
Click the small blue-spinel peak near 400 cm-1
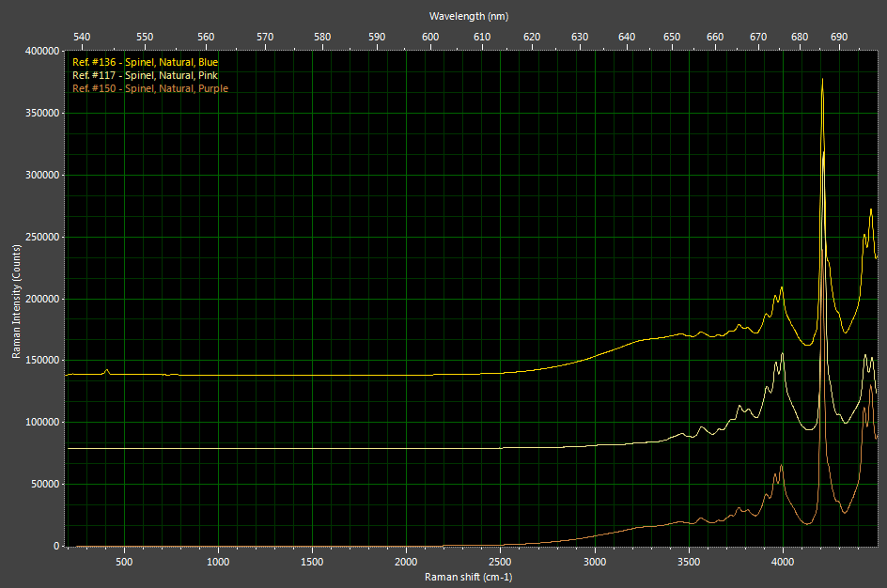tap(107, 371)
